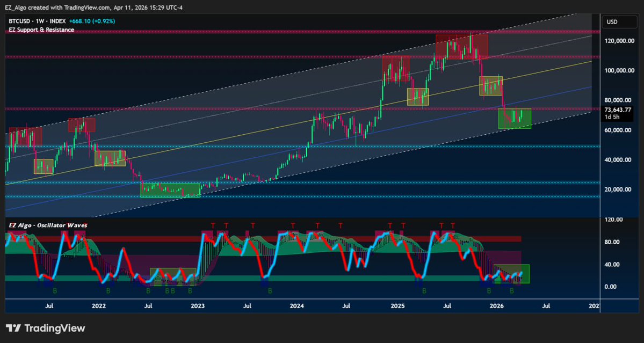
Task: Click the 2024 time axis label
Action: pyautogui.click(x=296, y=306)
